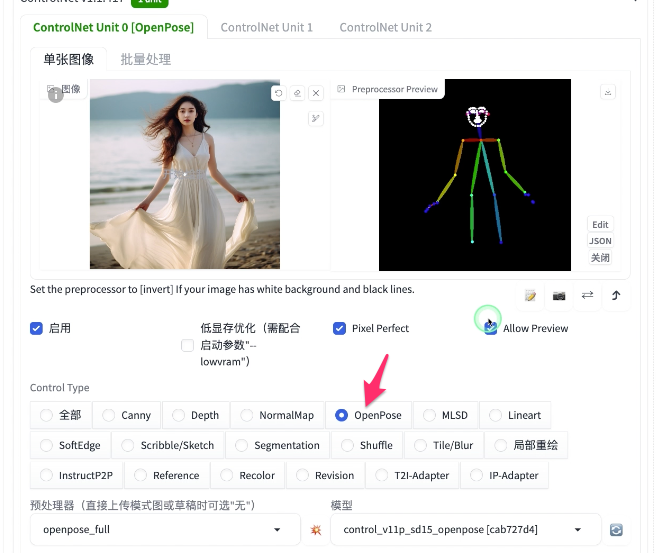Click the eraser icon on the source image

[297, 93]
